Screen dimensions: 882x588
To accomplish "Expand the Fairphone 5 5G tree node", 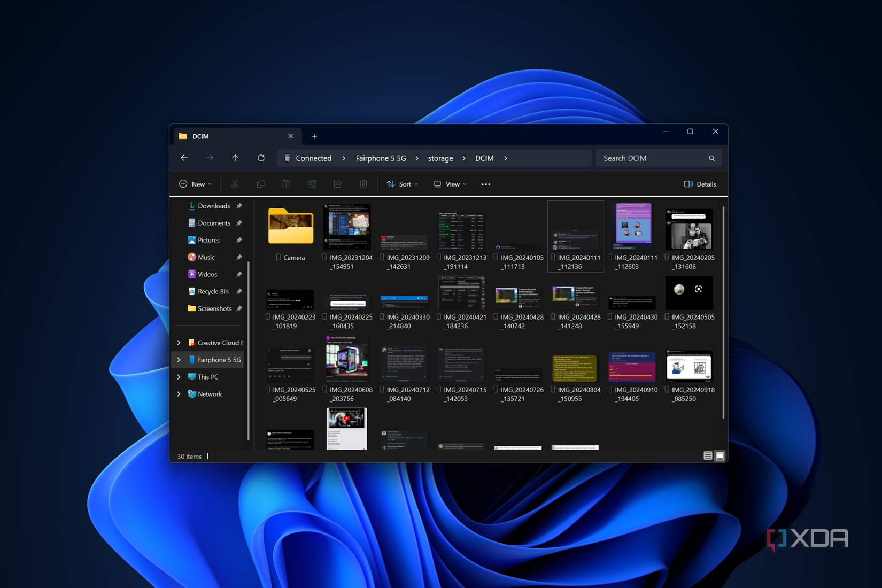I will tap(179, 360).
